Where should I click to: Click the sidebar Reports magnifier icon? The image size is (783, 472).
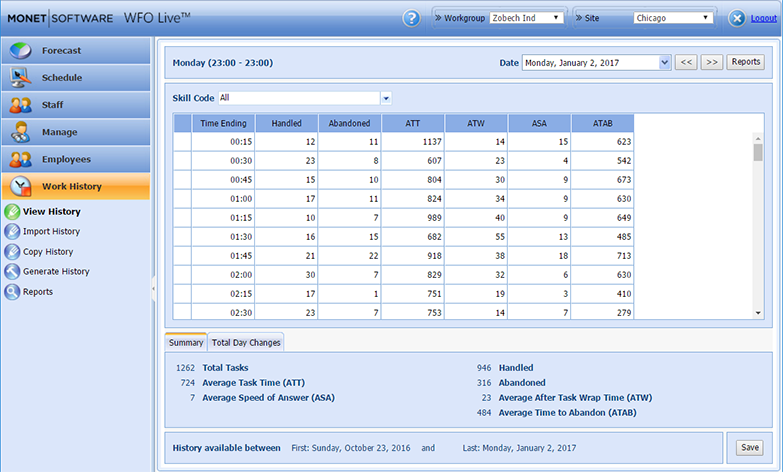click(12, 292)
